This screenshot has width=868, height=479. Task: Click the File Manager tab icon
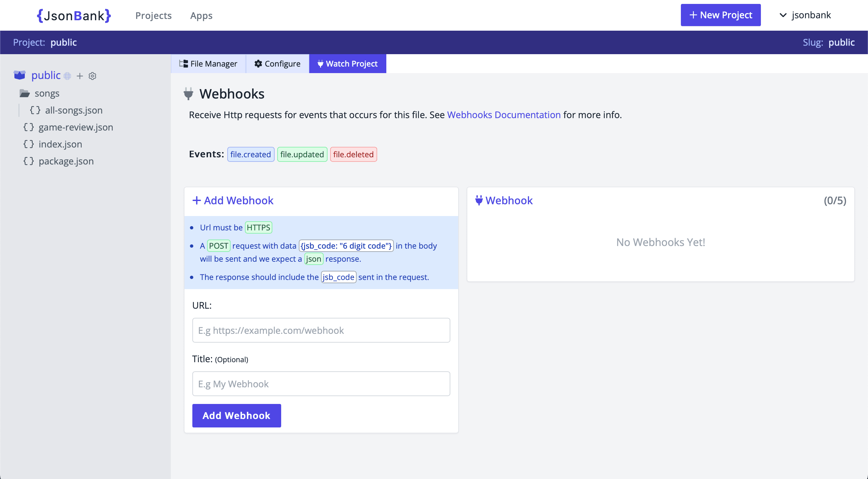click(184, 63)
